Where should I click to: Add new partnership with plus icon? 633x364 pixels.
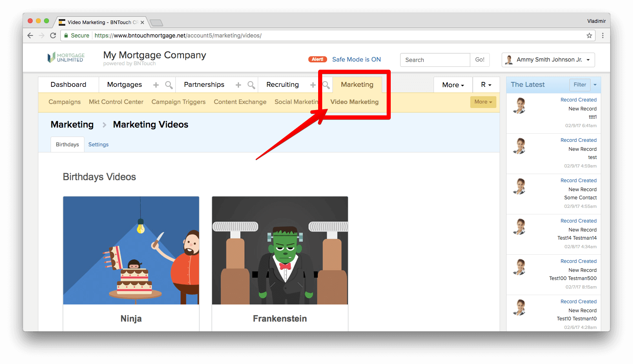point(238,85)
